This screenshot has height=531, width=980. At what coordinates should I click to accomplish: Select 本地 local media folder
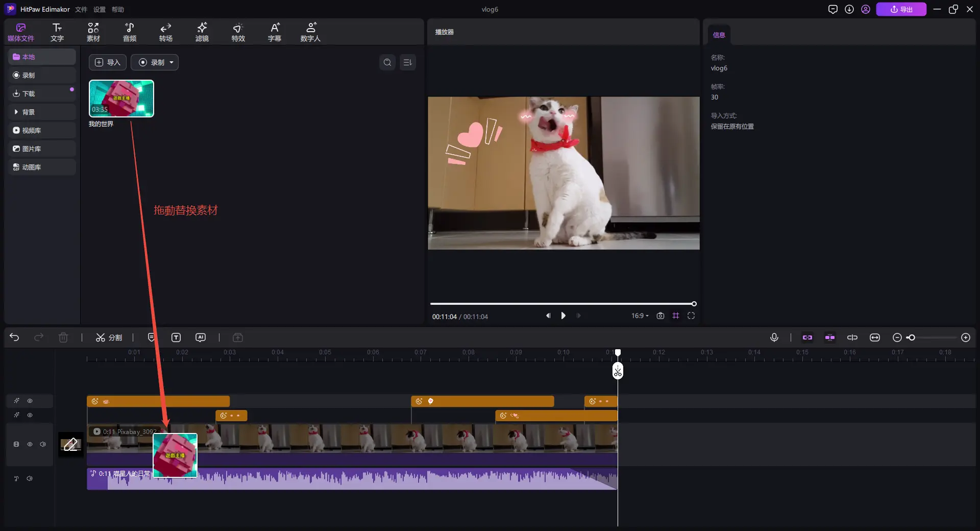point(42,57)
